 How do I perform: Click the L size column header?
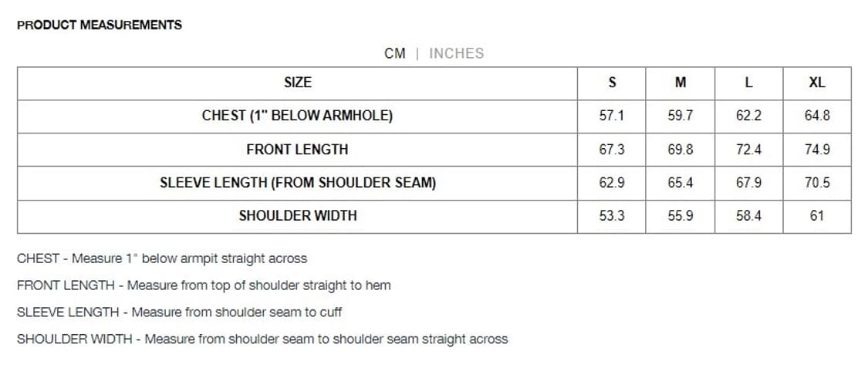tap(748, 83)
